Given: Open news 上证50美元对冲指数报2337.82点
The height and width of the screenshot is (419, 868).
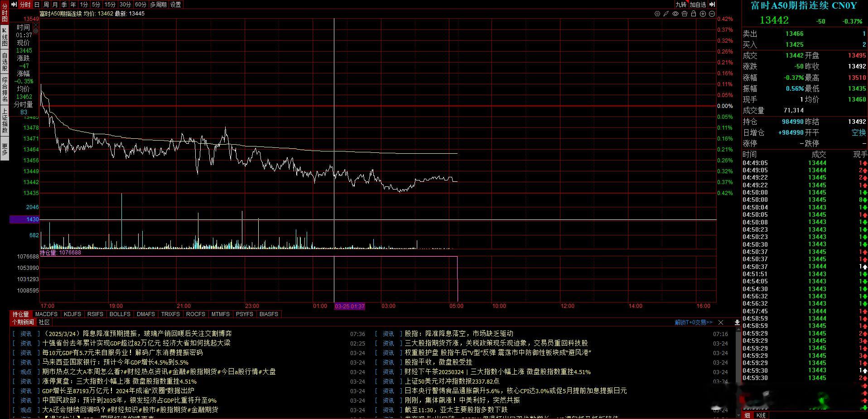Looking at the screenshot, I should [x=452, y=381].
